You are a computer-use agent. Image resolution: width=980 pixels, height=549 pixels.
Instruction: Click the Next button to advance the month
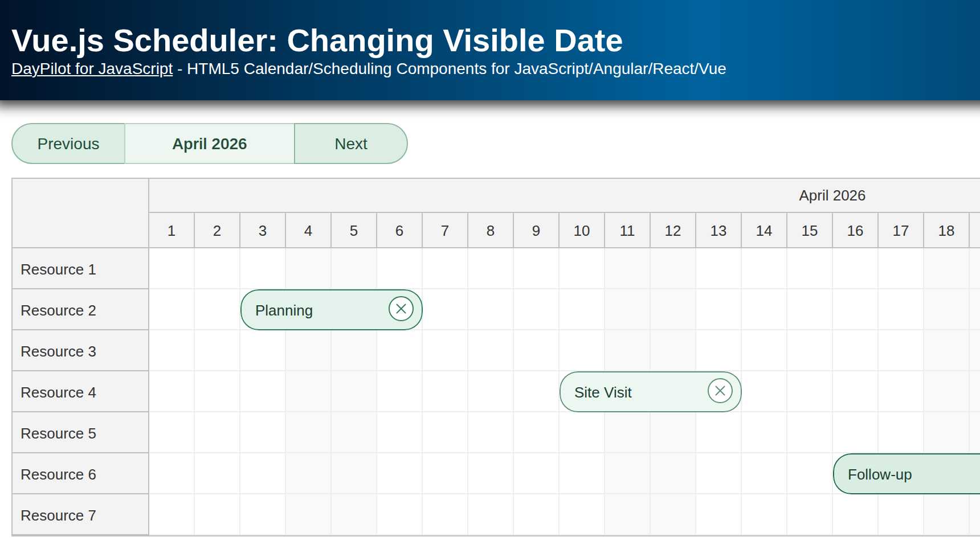350,144
